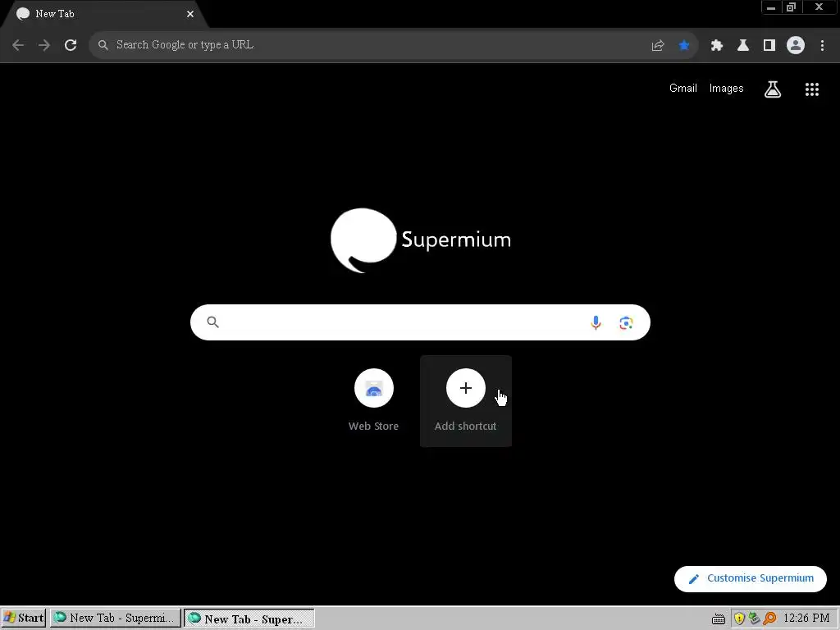The height and width of the screenshot is (630, 840).
Task: Start voice search with the microphone
Action: click(596, 322)
